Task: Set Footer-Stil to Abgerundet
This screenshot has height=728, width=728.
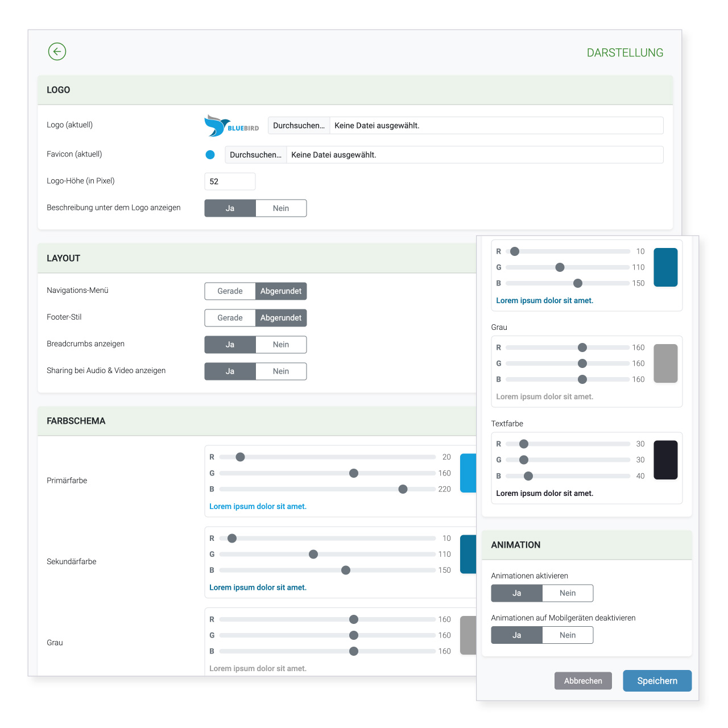Action: pos(281,318)
